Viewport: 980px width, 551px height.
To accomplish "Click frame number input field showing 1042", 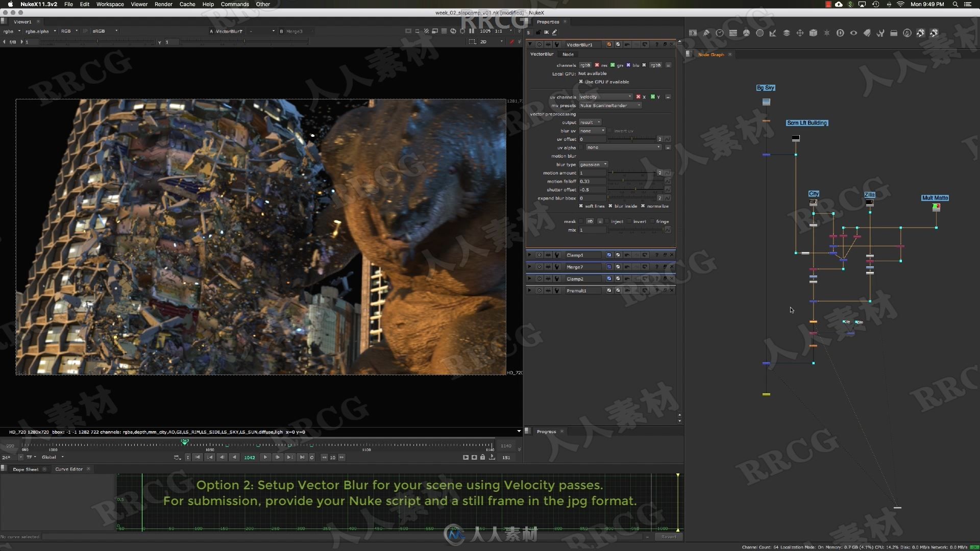I will tap(250, 457).
